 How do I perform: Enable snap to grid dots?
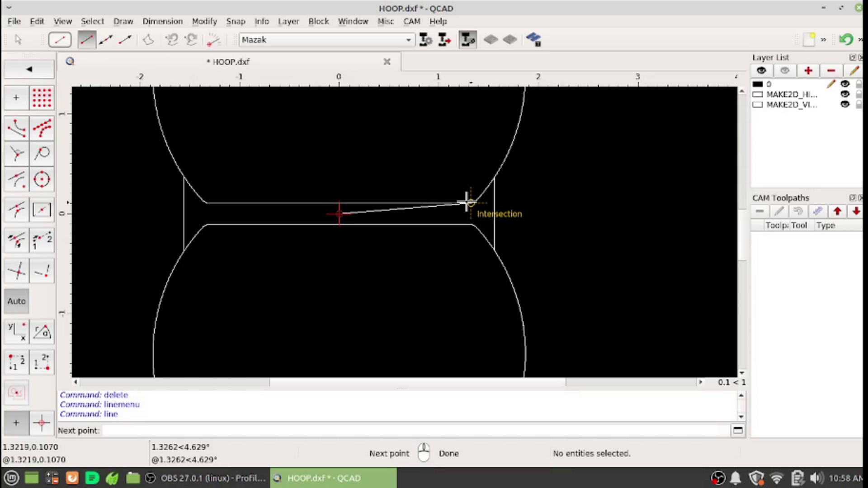pos(42,98)
